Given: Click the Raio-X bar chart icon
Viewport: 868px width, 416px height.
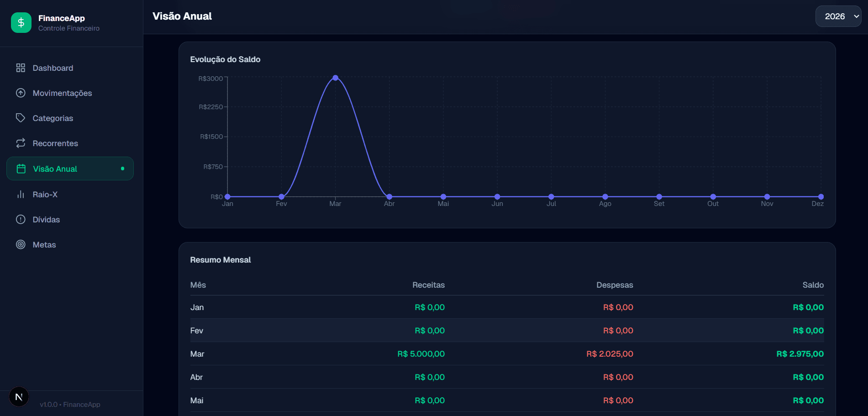Looking at the screenshot, I should tap(21, 195).
